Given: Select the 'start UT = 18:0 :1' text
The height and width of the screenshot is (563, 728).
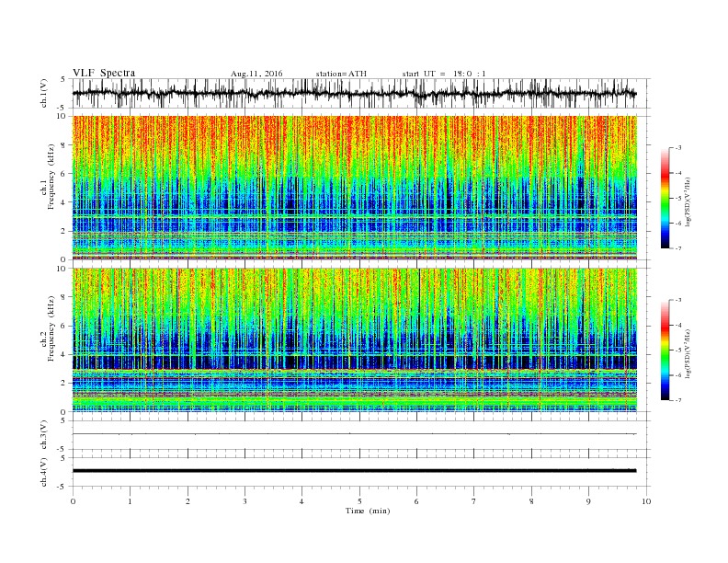Looking at the screenshot, I should [x=444, y=74].
